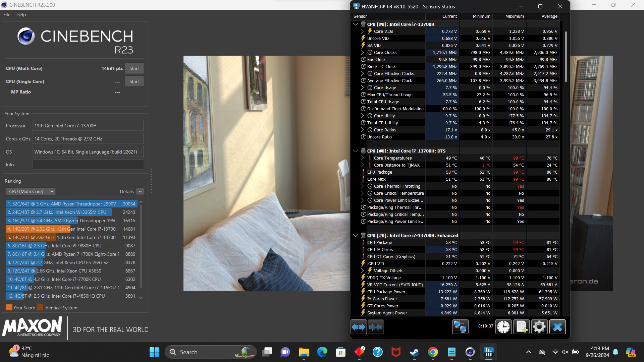Screen dimensions: 644x362
Task: Click the taskbar clock showing 4:13 PM
Action: tap(597, 352)
